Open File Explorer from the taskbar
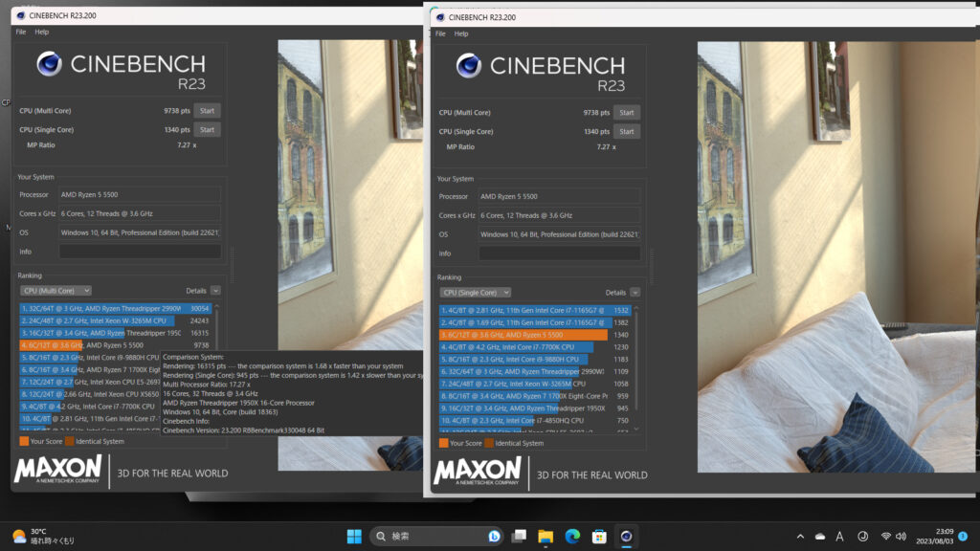The height and width of the screenshot is (551, 980). point(546,537)
